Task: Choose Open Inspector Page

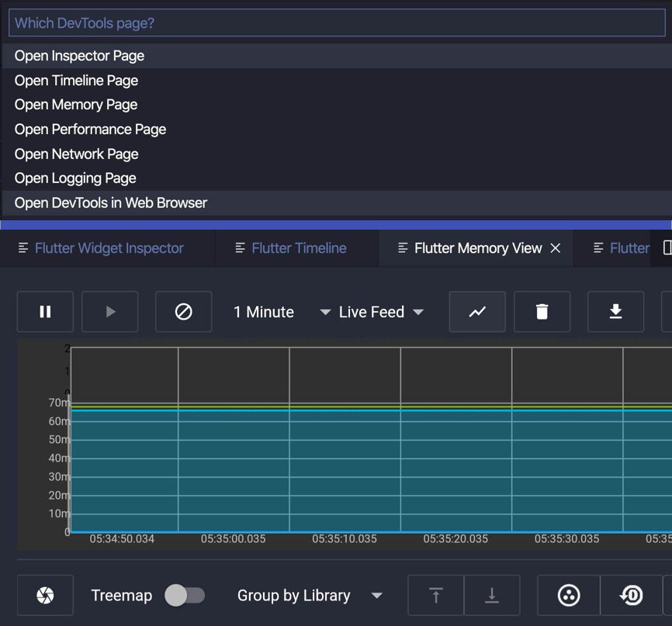Action: [337, 56]
